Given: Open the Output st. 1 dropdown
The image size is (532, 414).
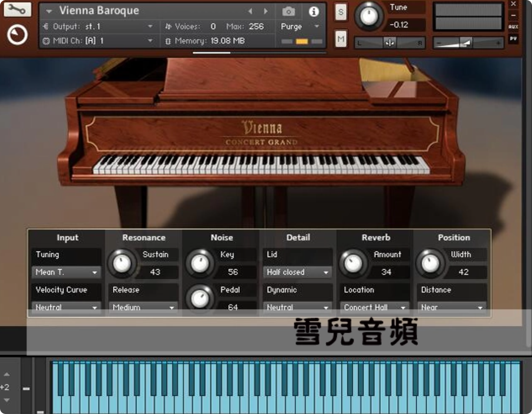Looking at the screenshot, I should (x=99, y=26).
